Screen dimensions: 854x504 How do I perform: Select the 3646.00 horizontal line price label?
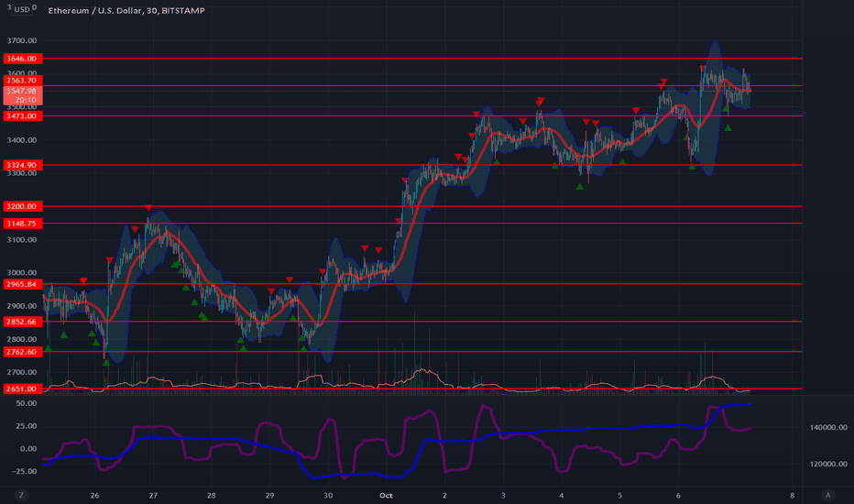coord(22,59)
